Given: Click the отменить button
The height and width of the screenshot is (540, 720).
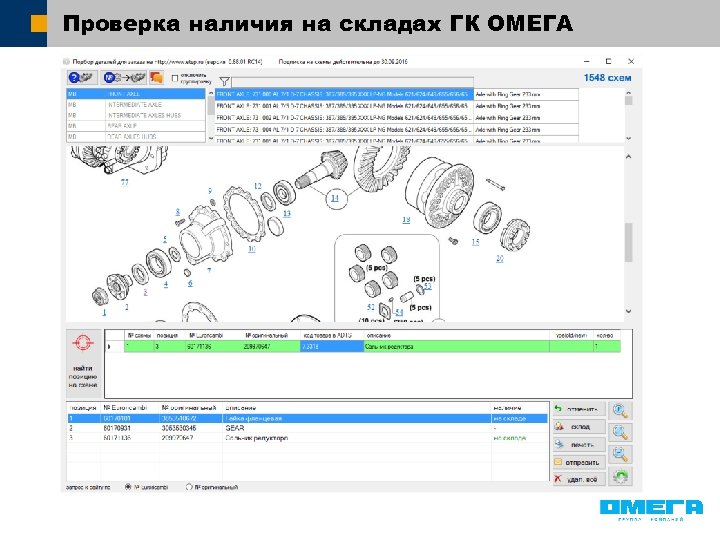Looking at the screenshot, I should coord(579,409).
